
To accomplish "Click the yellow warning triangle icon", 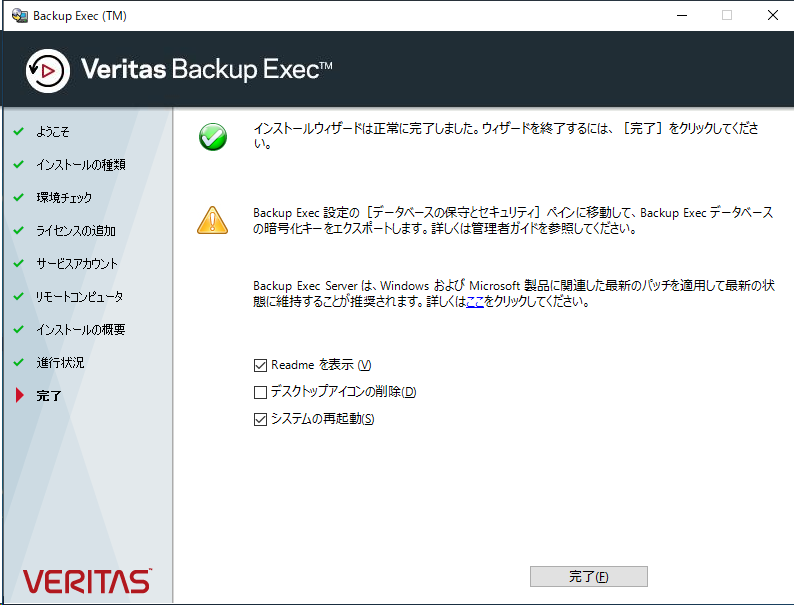I will click(x=213, y=220).
